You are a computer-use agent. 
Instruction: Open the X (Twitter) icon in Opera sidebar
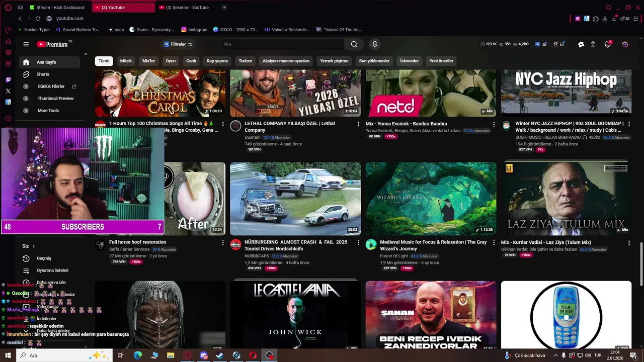click(8, 91)
